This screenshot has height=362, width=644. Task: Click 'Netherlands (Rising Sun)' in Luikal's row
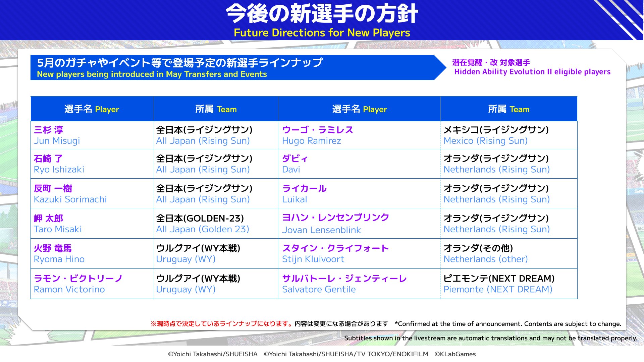[508, 194]
